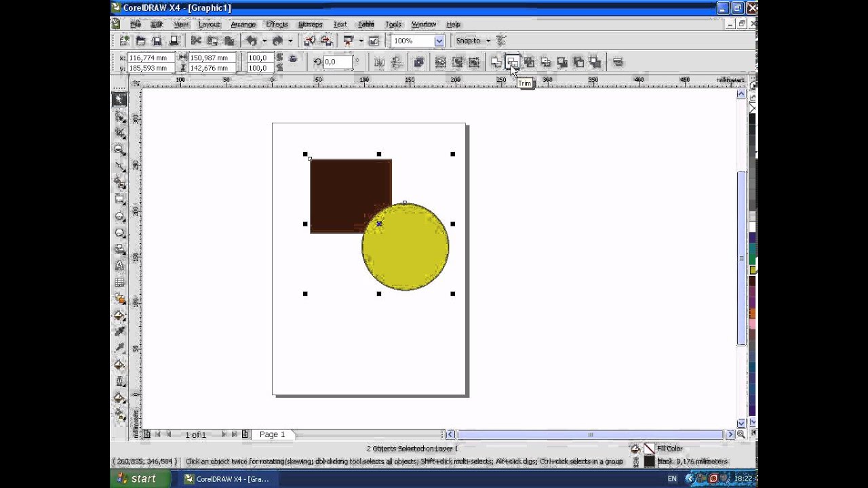The width and height of the screenshot is (868, 488).
Task: Open the zoom level dropdown showing 100%
Action: coord(439,41)
